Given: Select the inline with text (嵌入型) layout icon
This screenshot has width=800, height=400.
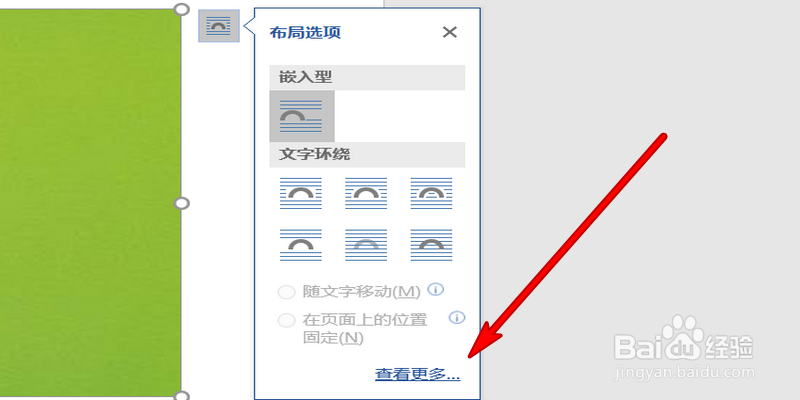Looking at the screenshot, I should tap(302, 116).
